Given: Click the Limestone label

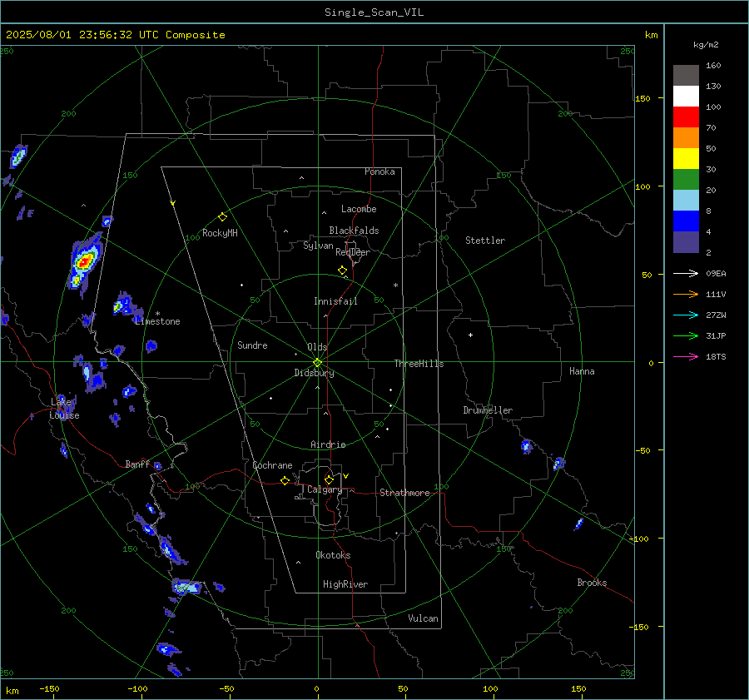Looking at the screenshot, I should (157, 321).
